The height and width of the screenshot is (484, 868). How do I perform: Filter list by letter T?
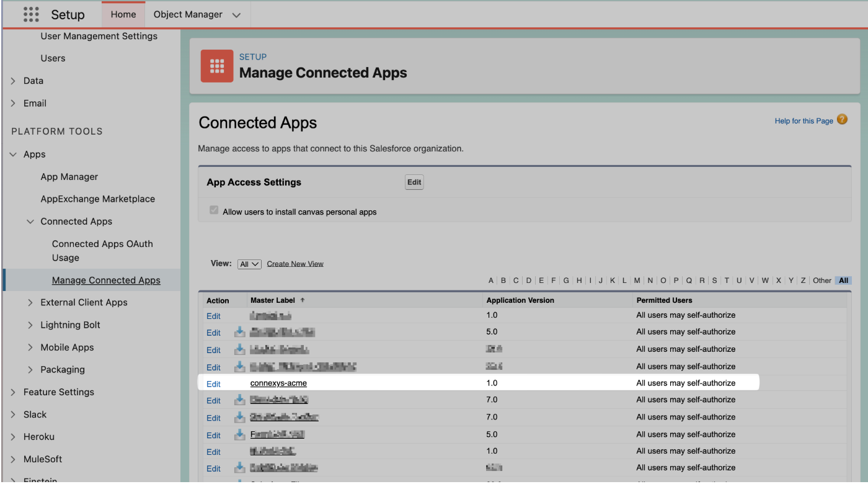pyautogui.click(x=727, y=280)
